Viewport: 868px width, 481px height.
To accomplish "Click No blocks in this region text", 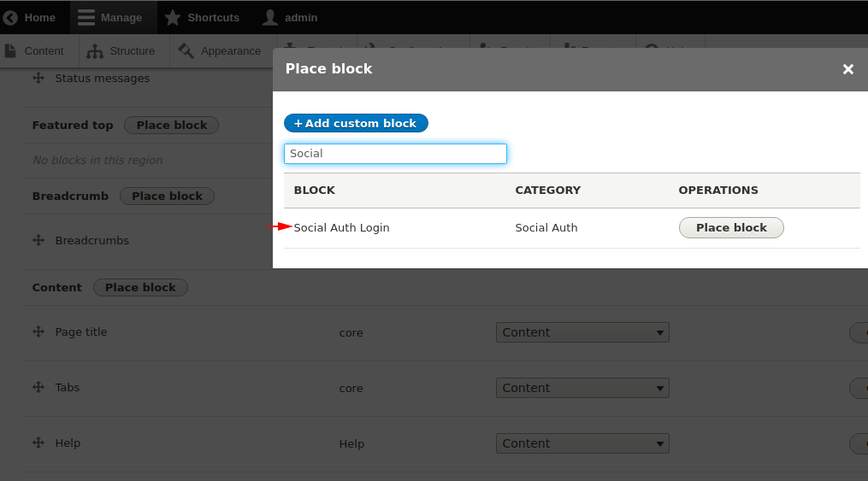I will coord(98,161).
